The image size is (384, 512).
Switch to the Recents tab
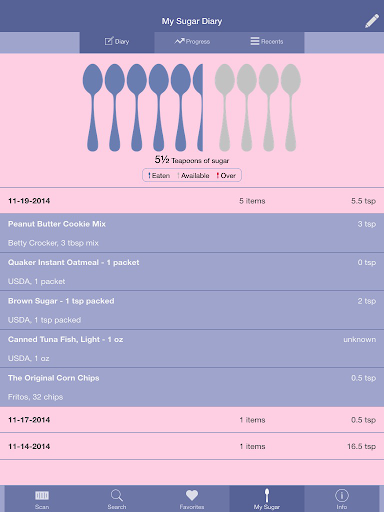[x=267, y=42]
